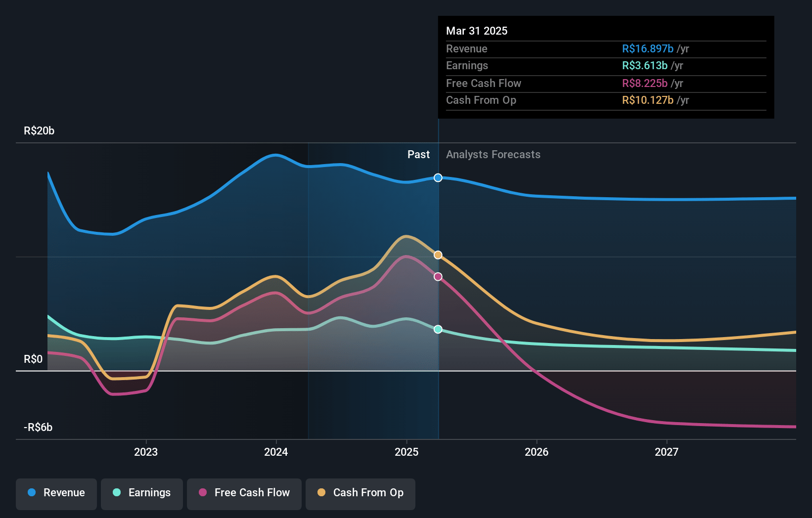The height and width of the screenshot is (518, 812).
Task: Select the Free Cash Flow data point marker
Action: 438,277
